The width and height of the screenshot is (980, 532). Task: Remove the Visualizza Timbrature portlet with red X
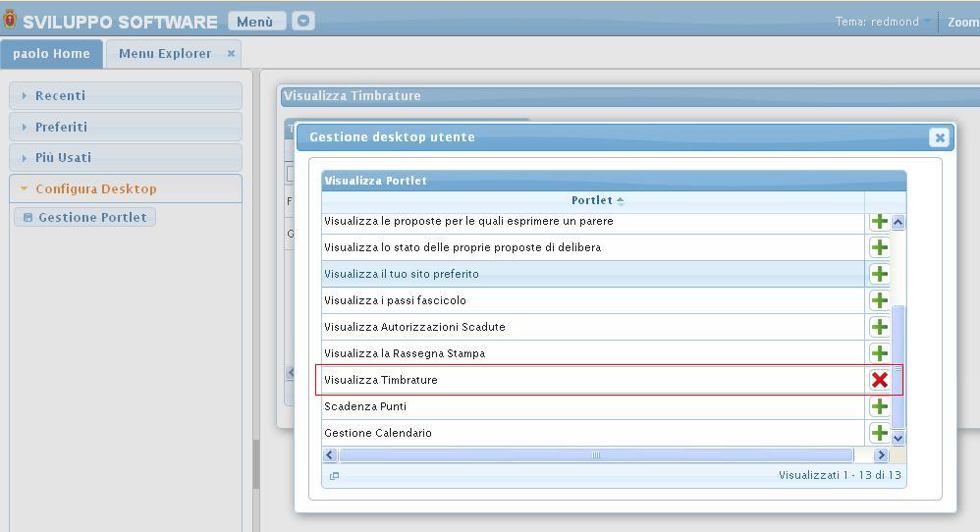tap(879, 380)
